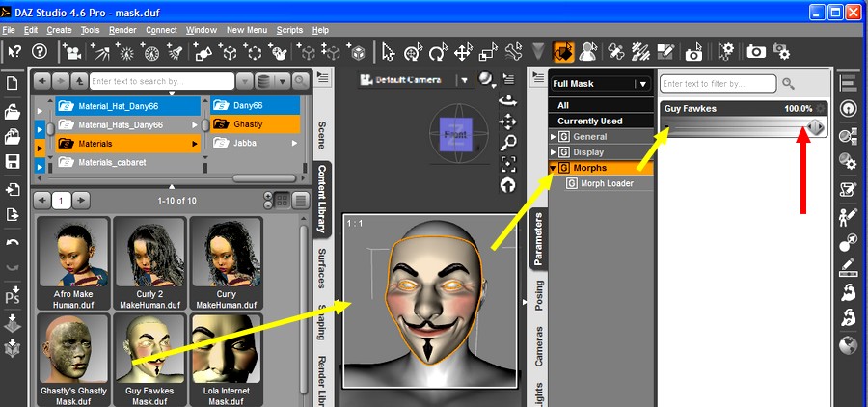Switch Content Library to list view

pos(300,200)
